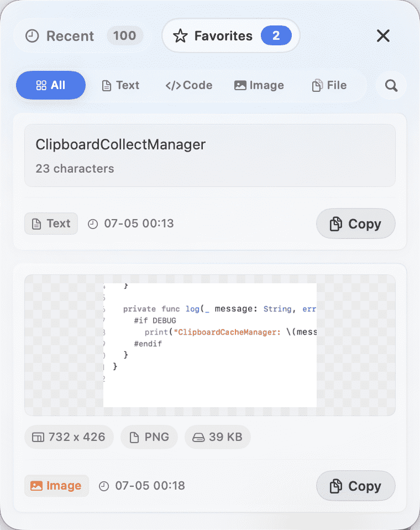Viewport: 420px width, 530px height.
Task: Click the orange Image type badge
Action: (56, 486)
